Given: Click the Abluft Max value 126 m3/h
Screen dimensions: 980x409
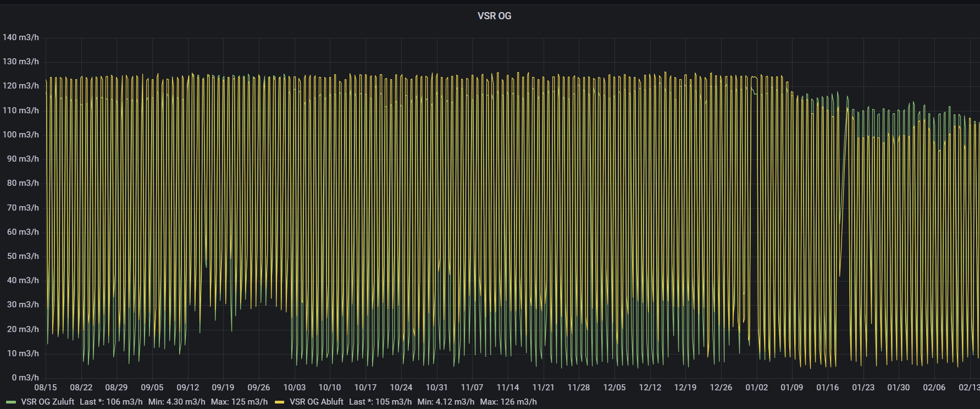Looking at the screenshot, I should tap(508, 402).
